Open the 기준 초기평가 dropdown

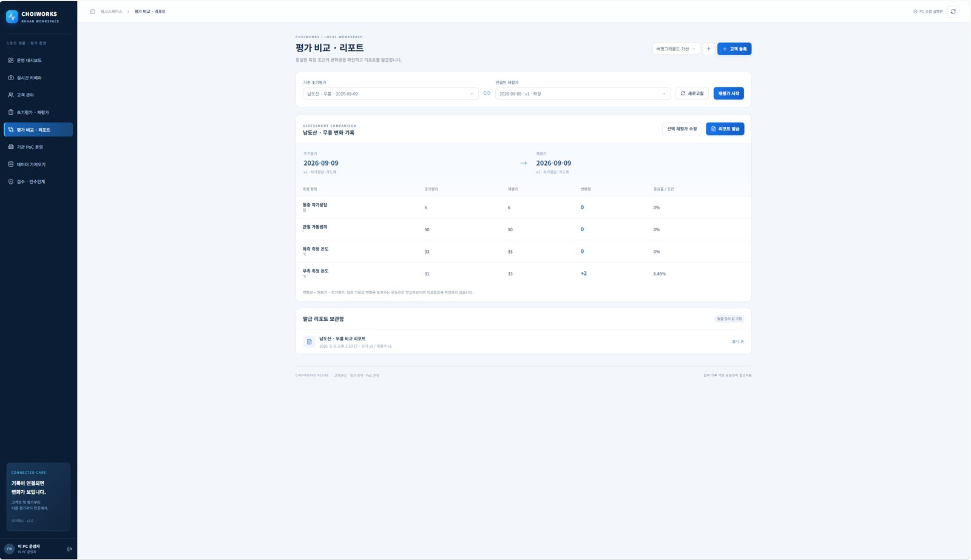tap(391, 93)
